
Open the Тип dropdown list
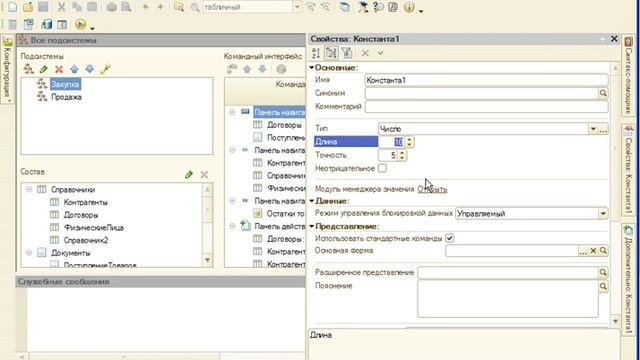(593, 129)
